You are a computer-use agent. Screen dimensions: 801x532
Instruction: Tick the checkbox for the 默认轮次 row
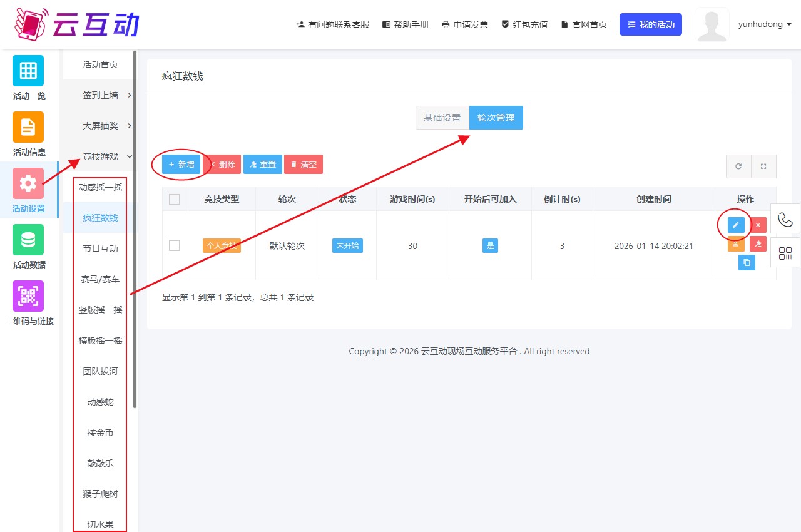tap(175, 245)
